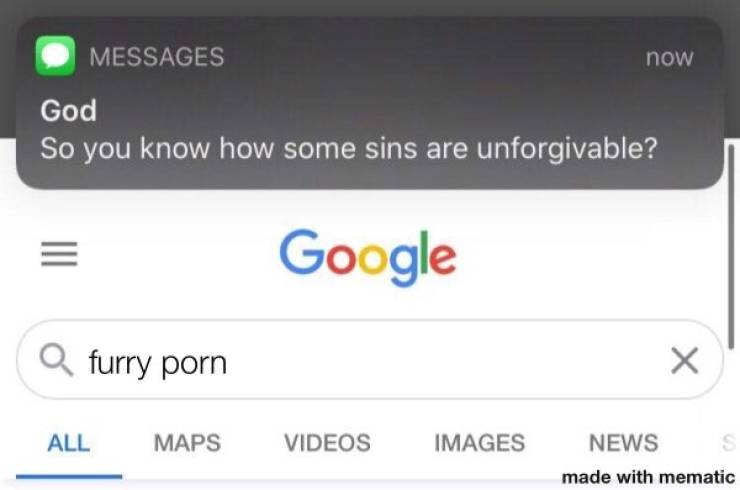Click the Google logo
Screen dimensions: 740x490
tap(368, 257)
